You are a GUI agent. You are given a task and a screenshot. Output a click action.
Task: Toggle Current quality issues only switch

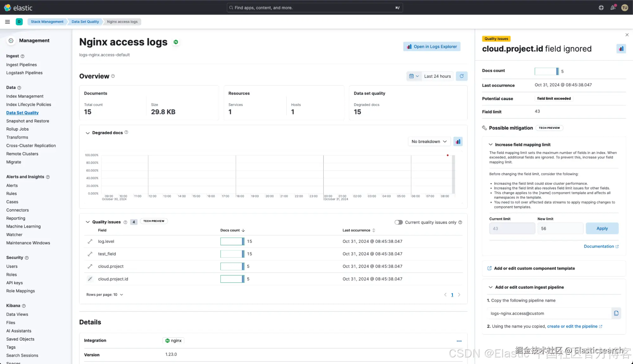(398, 223)
